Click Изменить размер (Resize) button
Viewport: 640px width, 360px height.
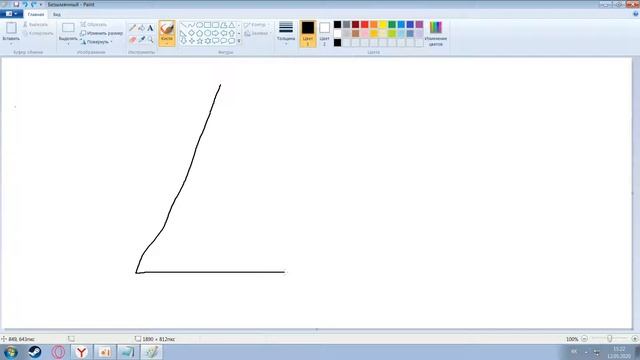[102, 33]
